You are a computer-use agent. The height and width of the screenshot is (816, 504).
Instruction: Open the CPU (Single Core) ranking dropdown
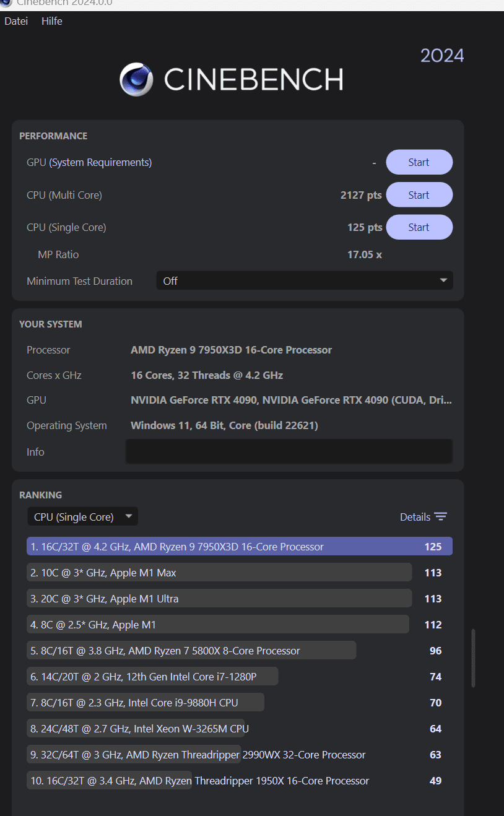(x=83, y=517)
